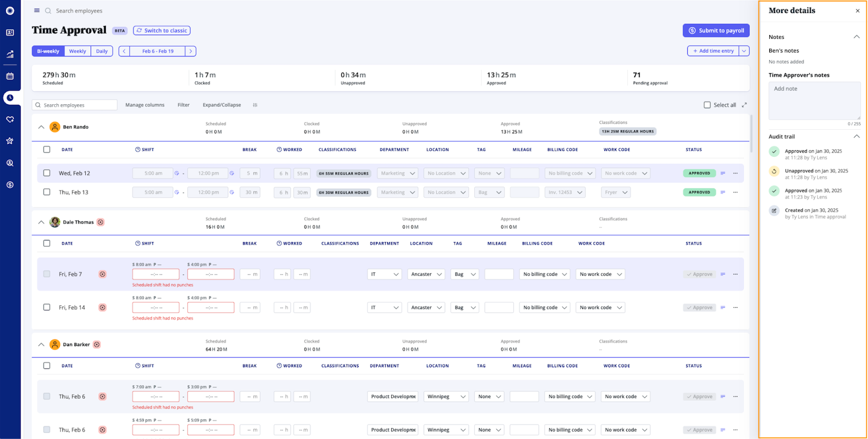Click Submit to payroll button

tap(716, 30)
